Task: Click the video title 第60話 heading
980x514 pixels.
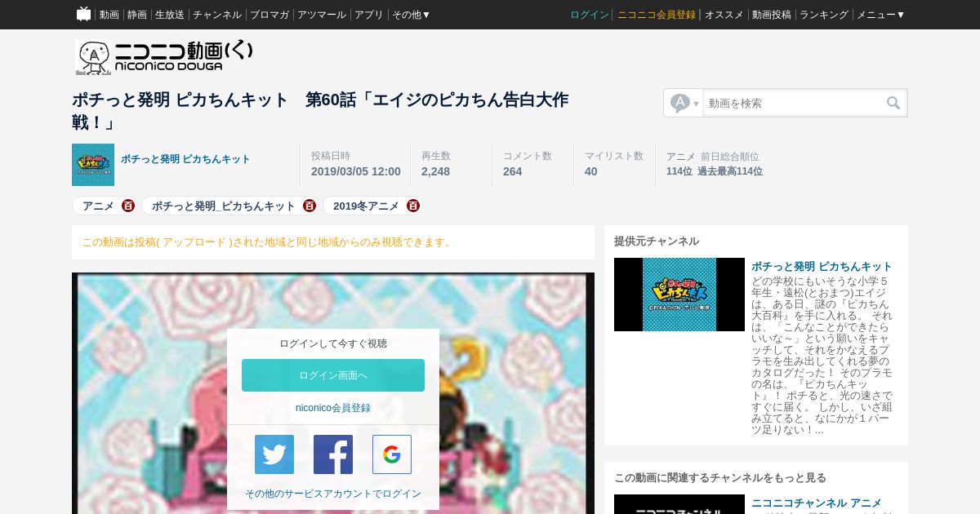Action: (320, 111)
